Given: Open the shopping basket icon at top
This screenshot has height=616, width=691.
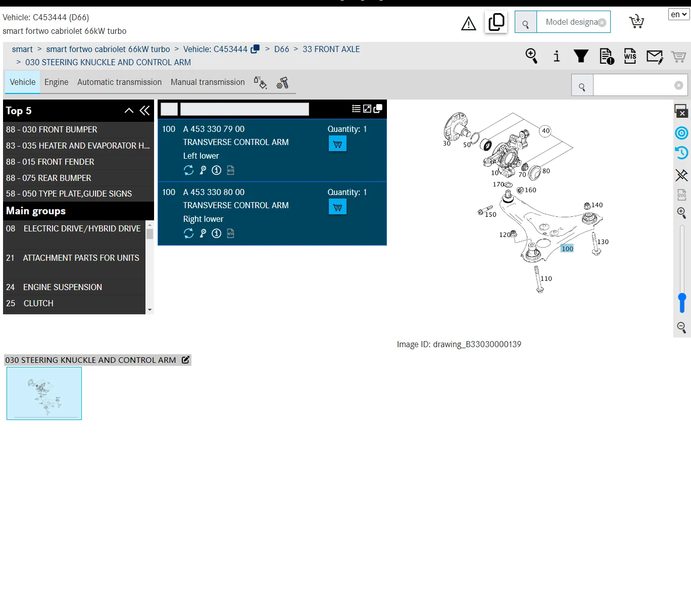Looking at the screenshot, I should [x=636, y=22].
